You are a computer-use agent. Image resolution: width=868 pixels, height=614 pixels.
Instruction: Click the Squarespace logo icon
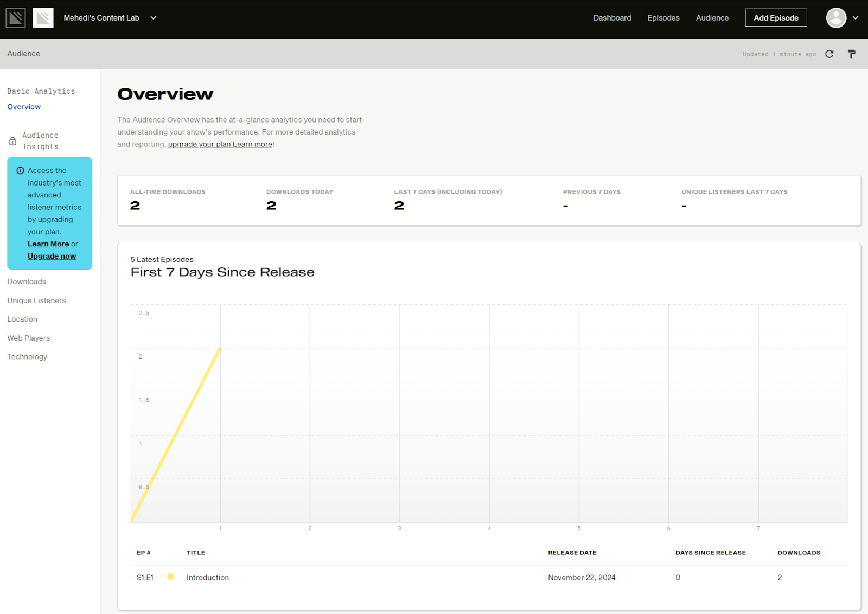click(x=16, y=18)
